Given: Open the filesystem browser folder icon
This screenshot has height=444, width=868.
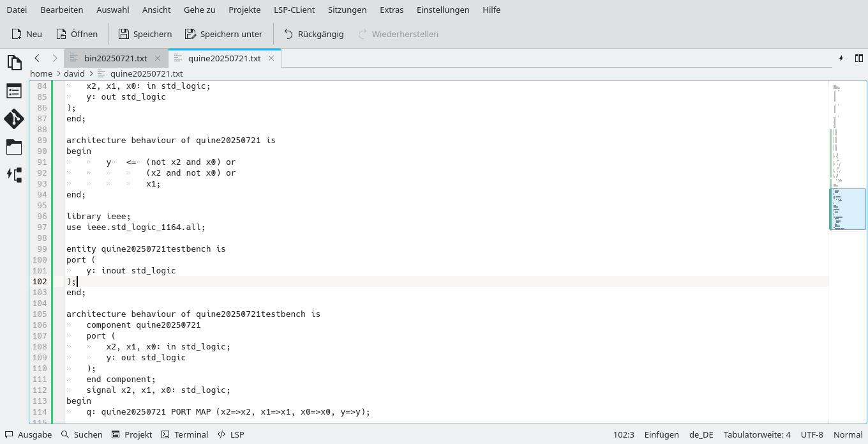Looking at the screenshot, I should pos(14,147).
